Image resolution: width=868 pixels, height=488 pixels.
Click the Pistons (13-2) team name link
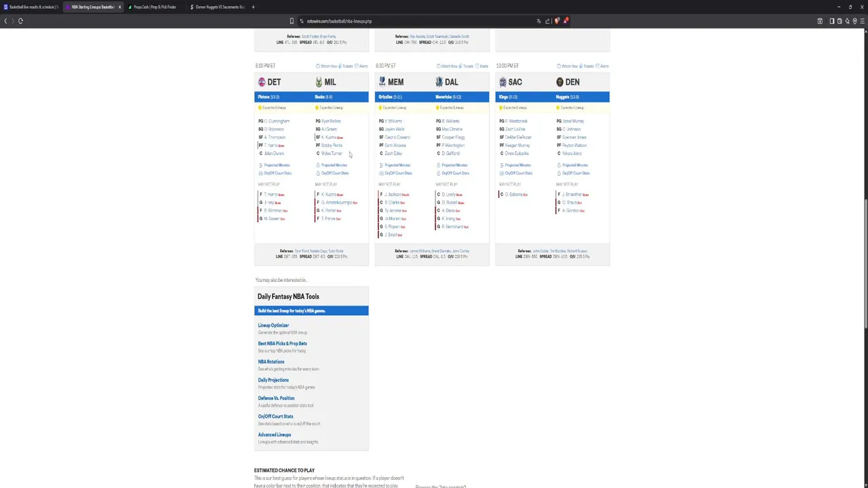pos(269,97)
